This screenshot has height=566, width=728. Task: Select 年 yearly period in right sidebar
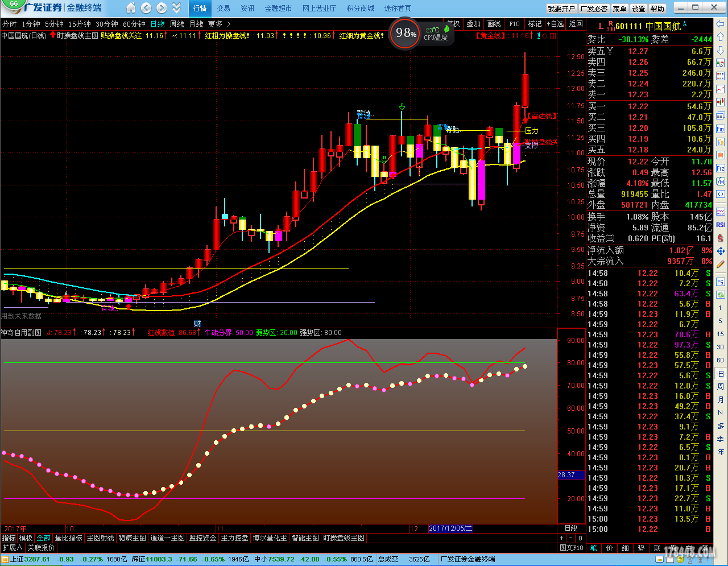(x=721, y=452)
